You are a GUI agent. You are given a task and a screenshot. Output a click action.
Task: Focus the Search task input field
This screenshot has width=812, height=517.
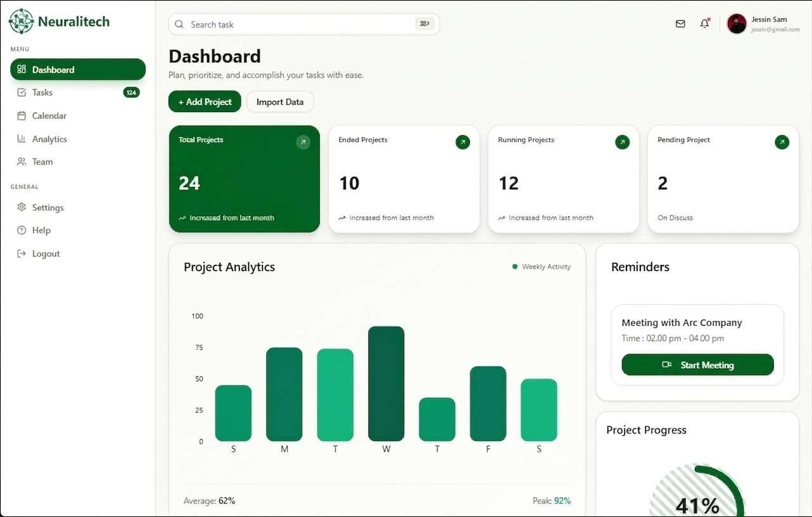click(x=304, y=25)
